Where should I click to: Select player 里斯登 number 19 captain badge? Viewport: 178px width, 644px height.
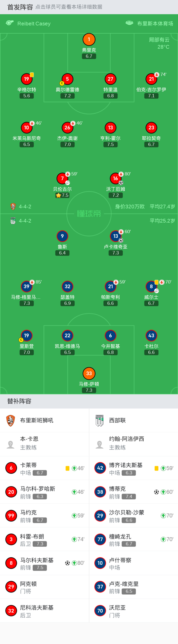pyautogui.click(x=26, y=335)
